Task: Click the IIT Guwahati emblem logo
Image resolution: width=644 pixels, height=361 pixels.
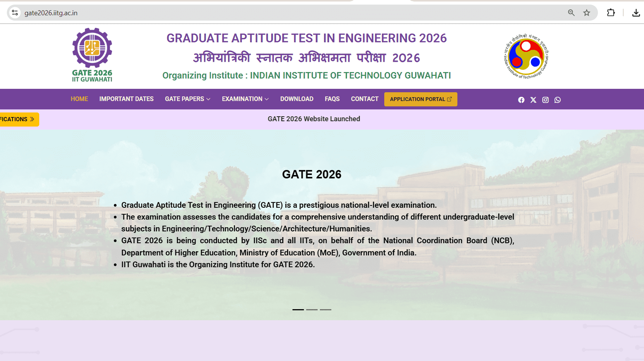Action: point(526,56)
